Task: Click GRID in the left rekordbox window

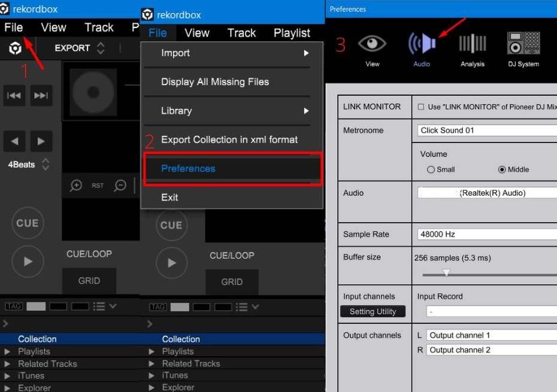Action: (x=89, y=281)
